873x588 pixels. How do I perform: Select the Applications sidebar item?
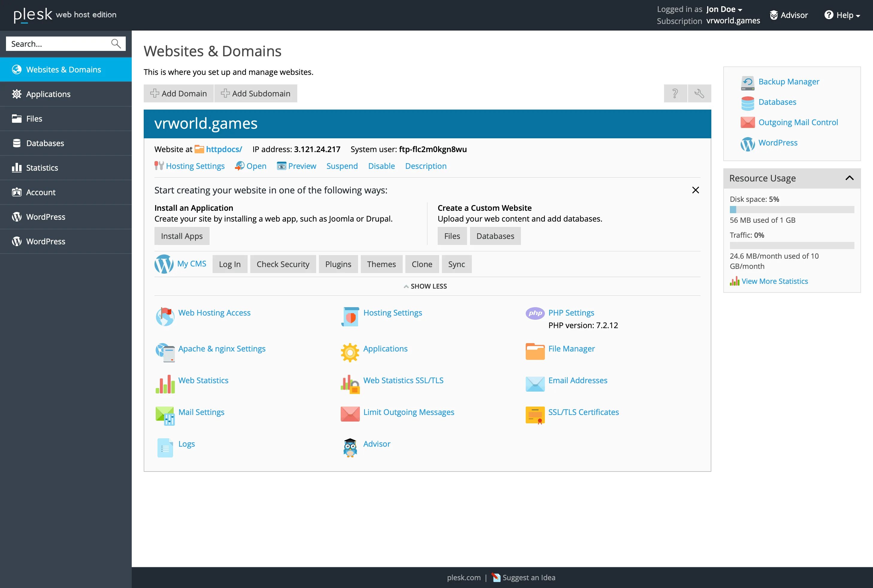tap(66, 94)
